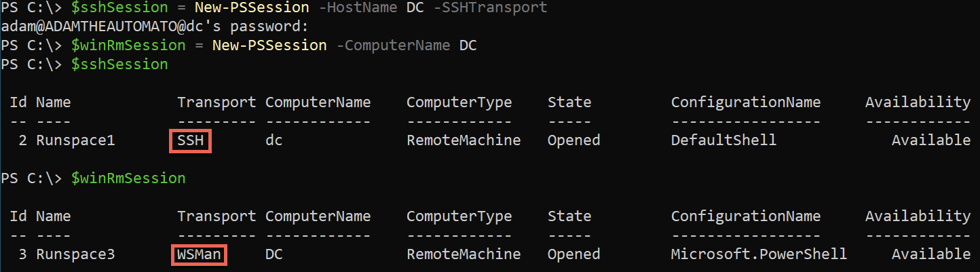The image size is (980, 272).
Task: Click the Available value in Runspace3 row
Action: click(x=931, y=254)
